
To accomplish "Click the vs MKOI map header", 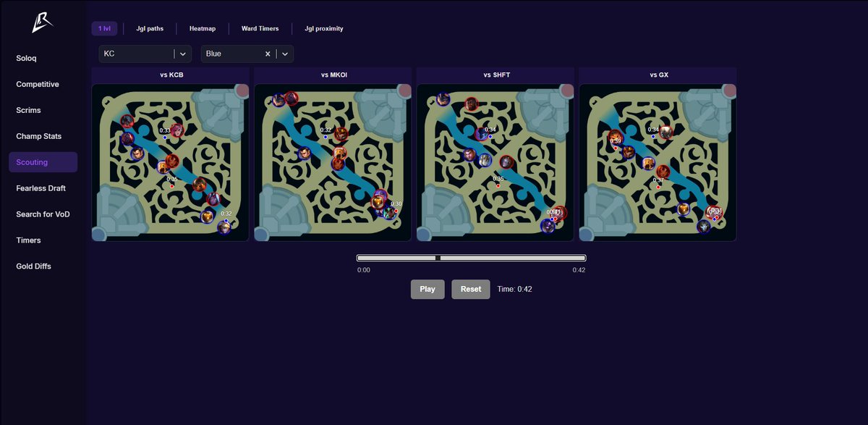I will click(333, 75).
